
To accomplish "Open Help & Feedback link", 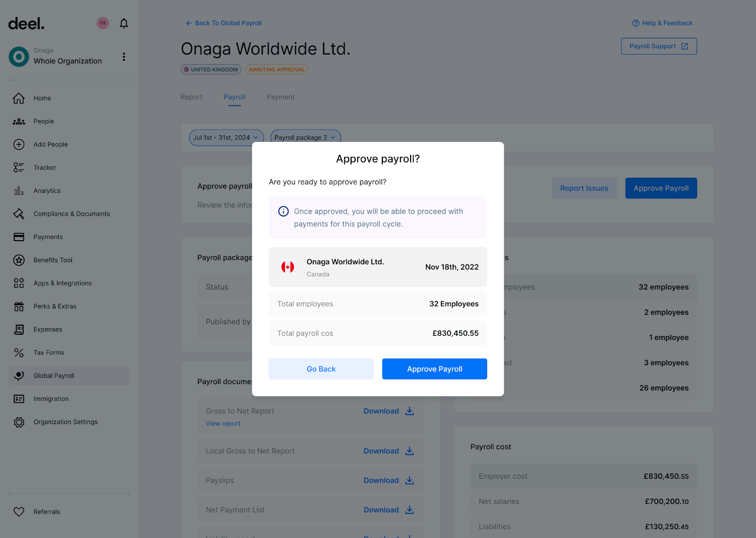I will pos(662,23).
